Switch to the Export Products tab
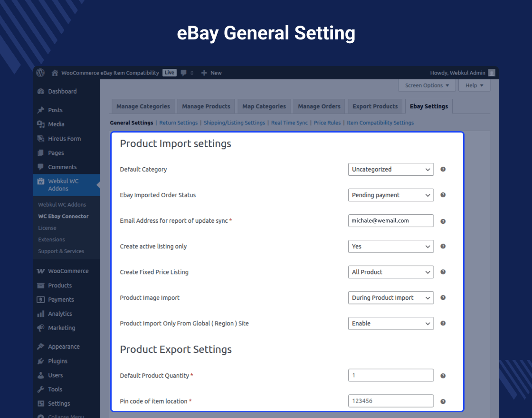The width and height of the screenshot is (532, 418). point(375,106)
